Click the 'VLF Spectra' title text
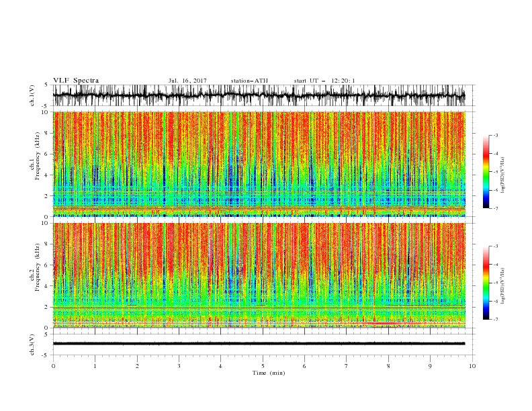 coord(76,81)
